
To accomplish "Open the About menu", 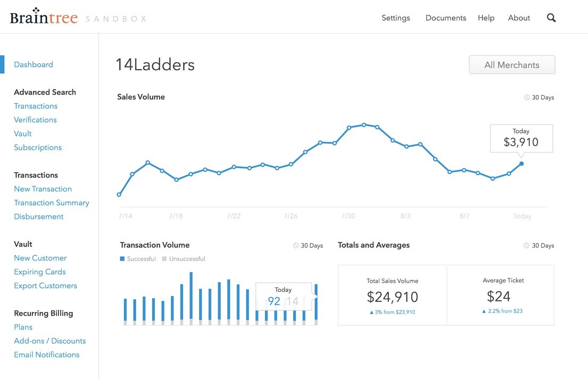I will [x=519, y=18].
